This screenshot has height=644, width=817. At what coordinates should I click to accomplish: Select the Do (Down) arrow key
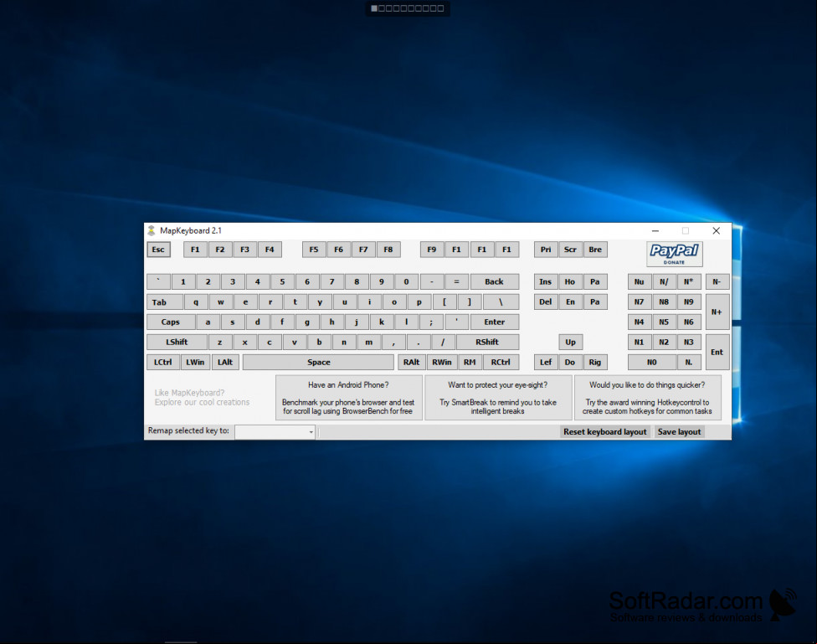[570, 362]
